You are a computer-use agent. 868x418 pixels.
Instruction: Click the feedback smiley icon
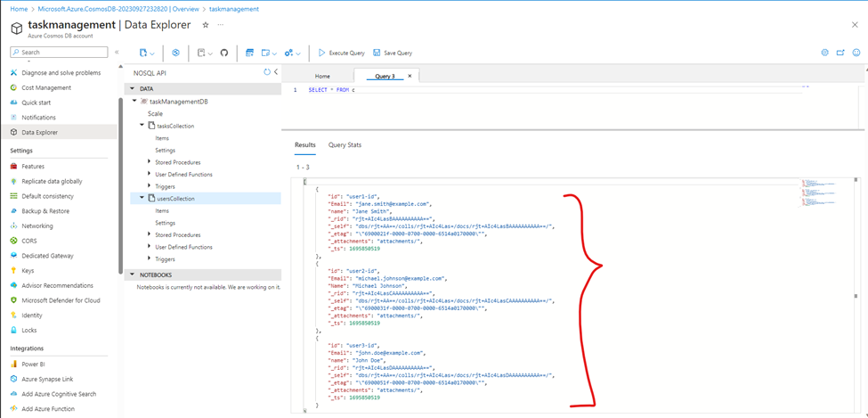tap(856, 53)
